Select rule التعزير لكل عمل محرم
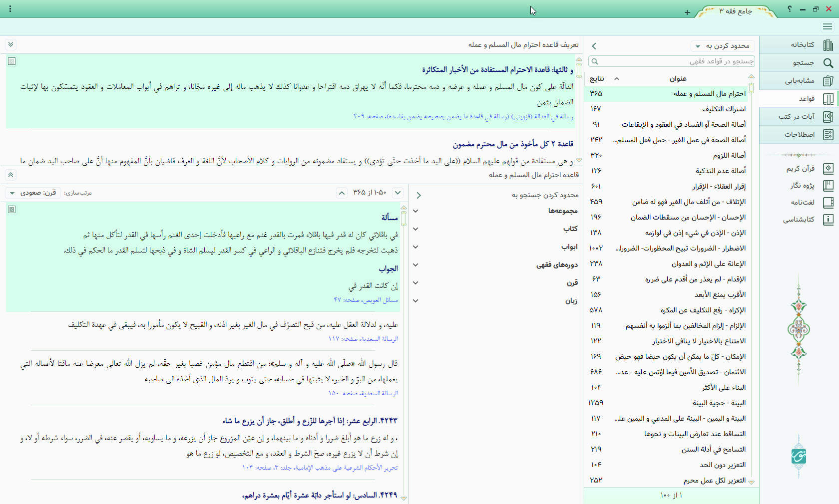Screen dimensions: 839x504 click(667, 480)
